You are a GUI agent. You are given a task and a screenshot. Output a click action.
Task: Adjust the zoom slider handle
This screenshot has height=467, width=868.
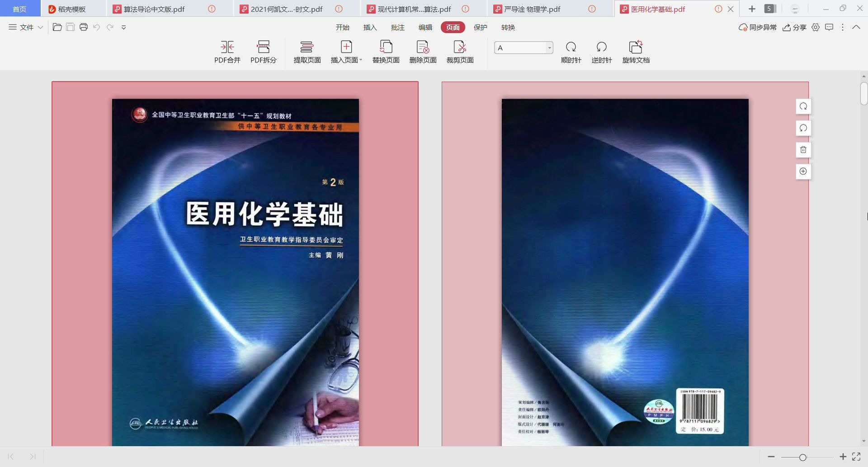(x=803, y=457)
